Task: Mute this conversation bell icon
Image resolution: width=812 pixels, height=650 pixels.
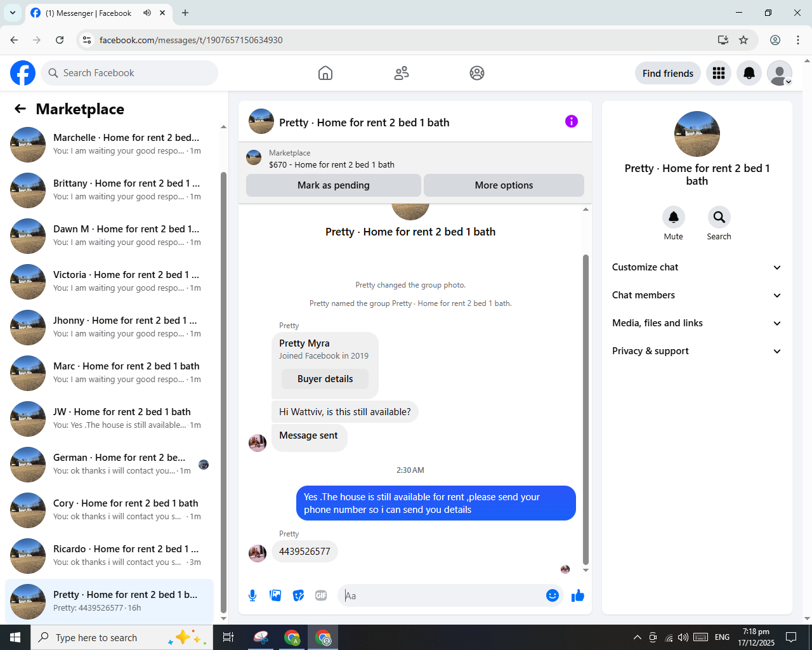Action: (674, 217)
